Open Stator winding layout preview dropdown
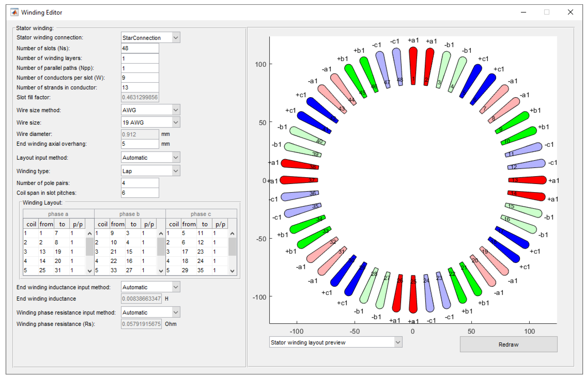 pos(335,342)
